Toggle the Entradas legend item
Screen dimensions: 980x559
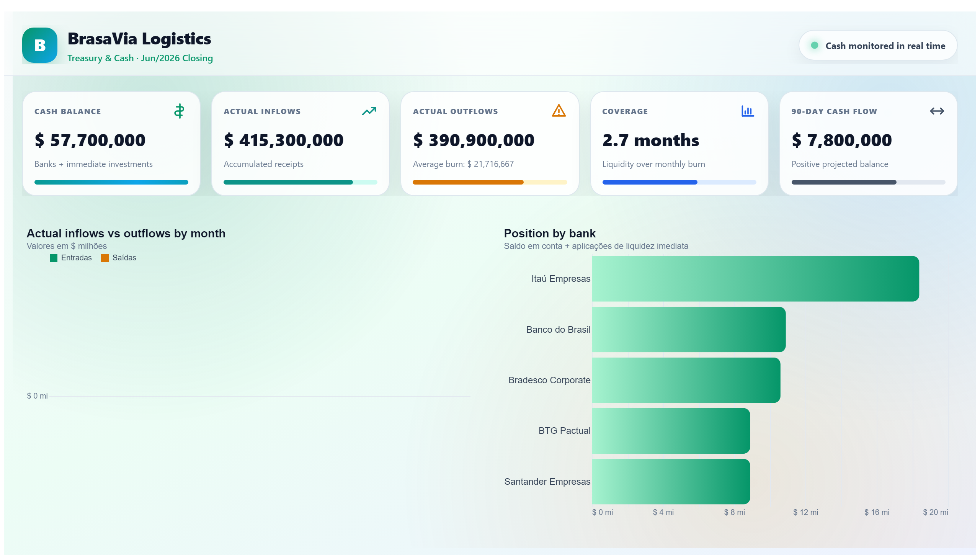point(71,258)
